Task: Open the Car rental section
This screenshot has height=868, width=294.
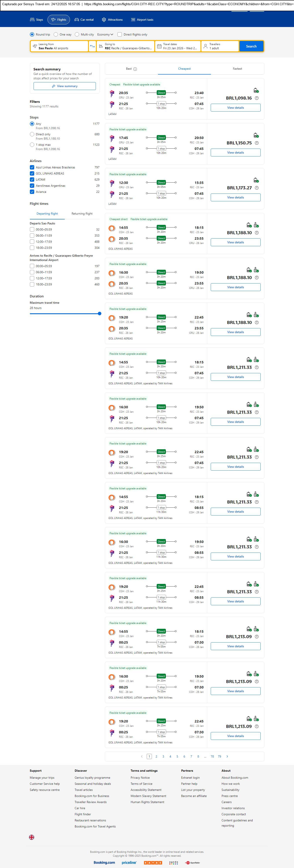Action: click(84, 20)
